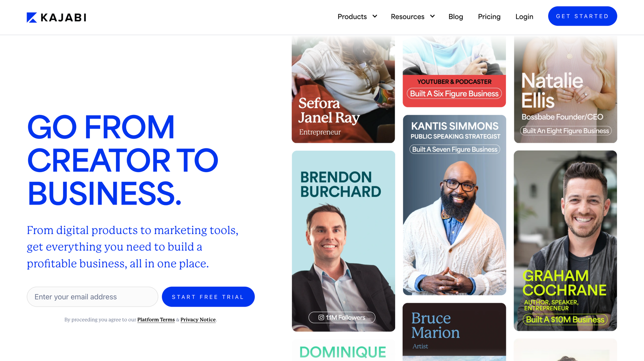Open the Resources menu
This screenshot has width=644, height=361.
[413, 16]
